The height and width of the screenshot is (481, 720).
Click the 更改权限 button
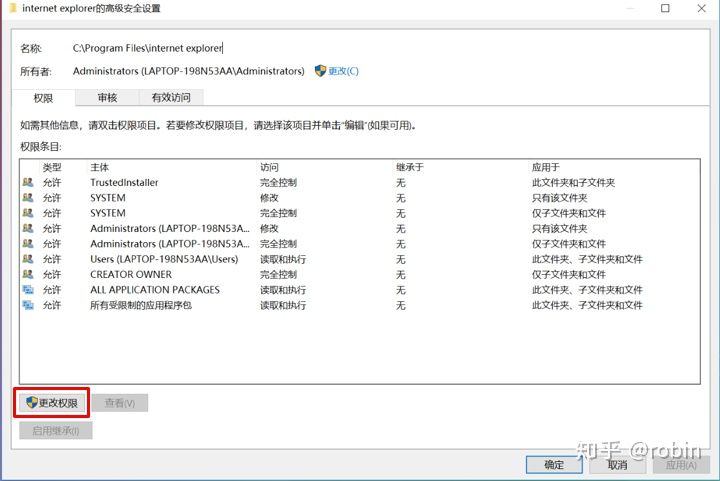click(51, 403)
